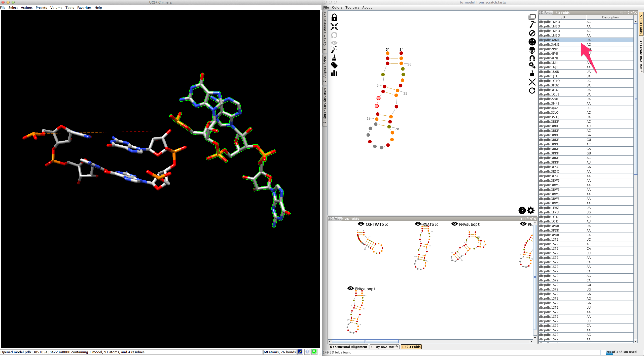
Task: Click the lightning bolt icon in Chimera status bar
Action: click(300, 352)
